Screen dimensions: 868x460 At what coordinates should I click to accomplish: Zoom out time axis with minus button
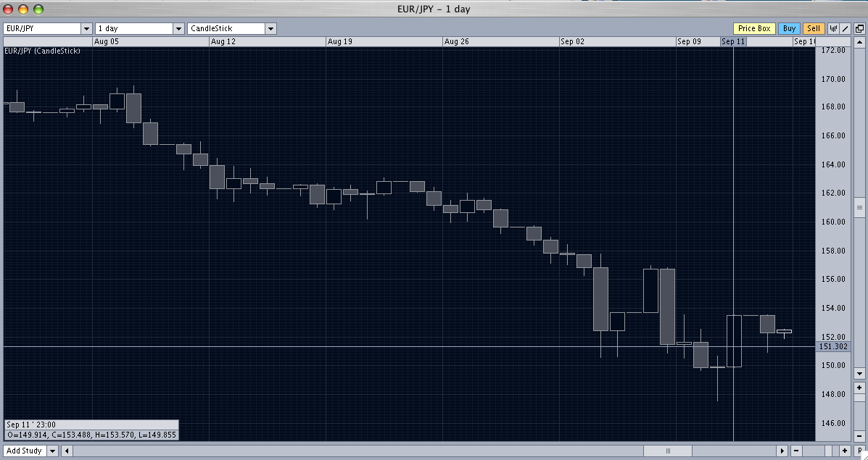pos(796,451)
